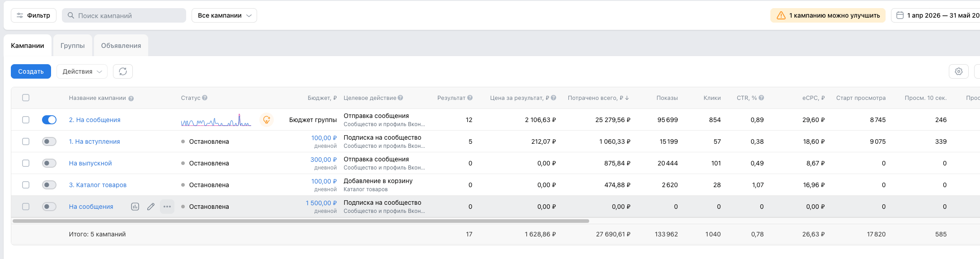This screenshot has width=980, height=259.
Task: Click the help icon next to Результат
Action: [470, 98]
